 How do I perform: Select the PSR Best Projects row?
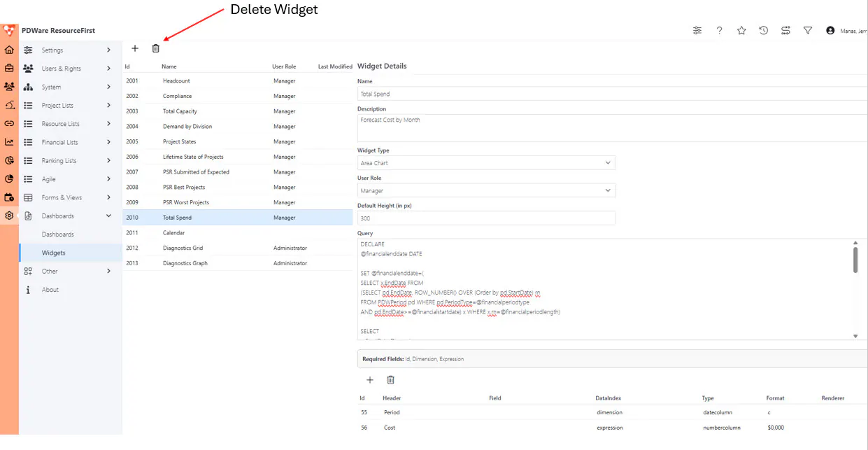point(238,188)
